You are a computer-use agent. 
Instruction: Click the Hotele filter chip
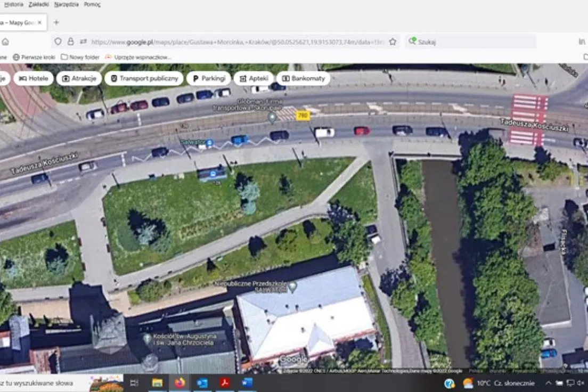coord(34,78)
